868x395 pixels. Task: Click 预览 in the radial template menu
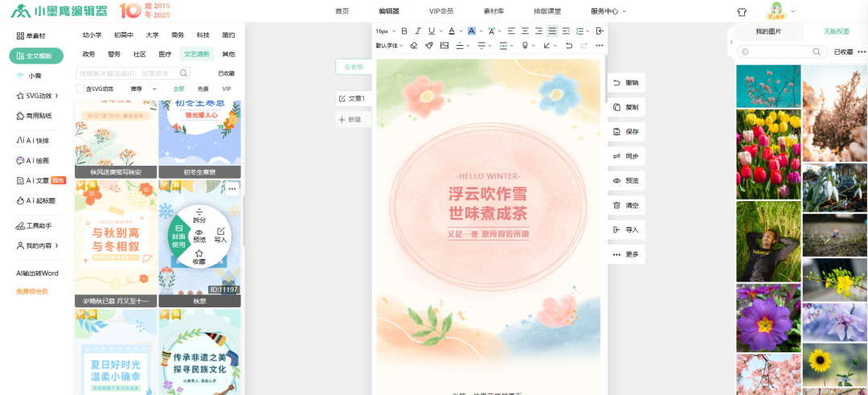(199, 237)
